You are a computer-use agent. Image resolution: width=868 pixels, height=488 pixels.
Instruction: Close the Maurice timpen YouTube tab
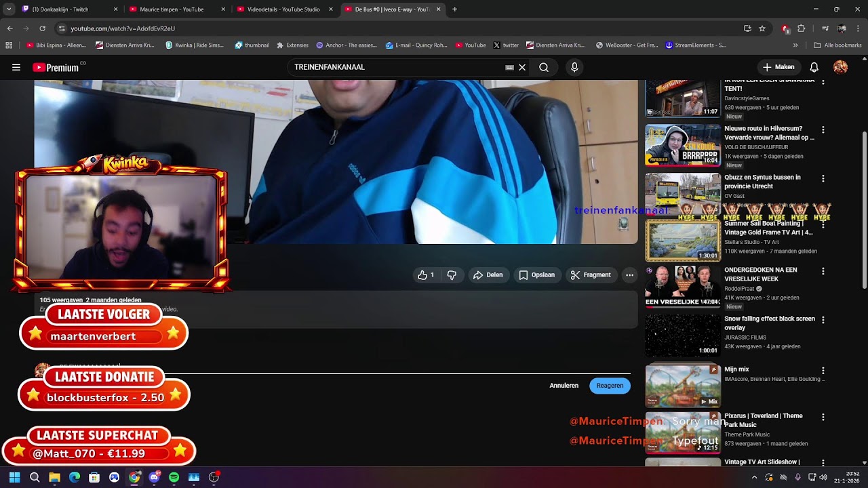(x=223, y=9)
